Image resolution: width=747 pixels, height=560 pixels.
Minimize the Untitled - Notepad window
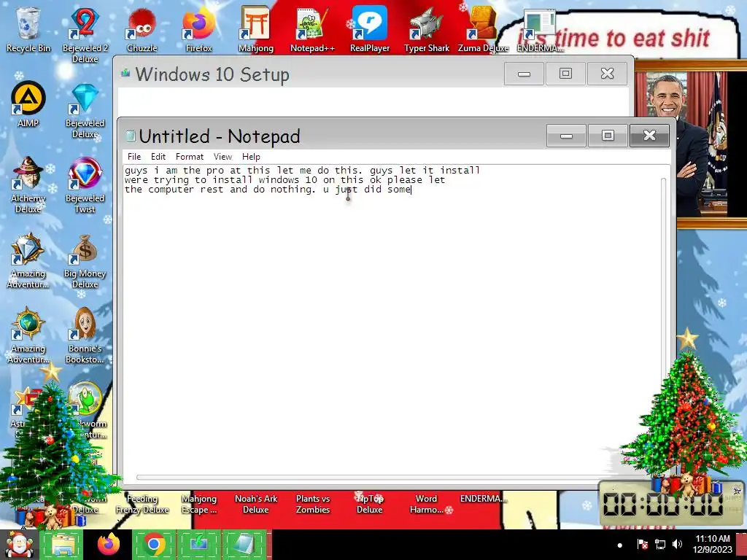click(566, 136)
